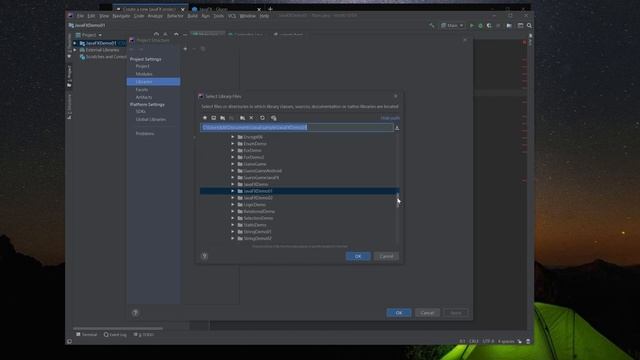Open the VCS menu
This screenshot has width=640, height=360.
coord(232,16)
